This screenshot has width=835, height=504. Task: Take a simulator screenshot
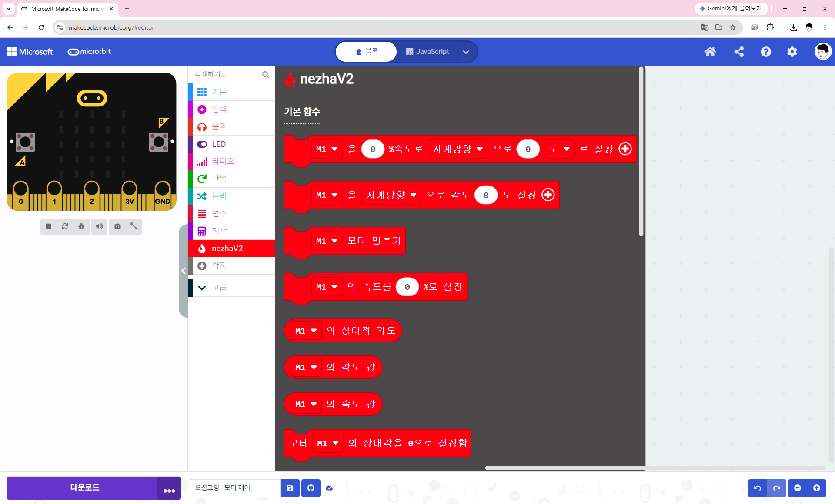pos(117,226)
